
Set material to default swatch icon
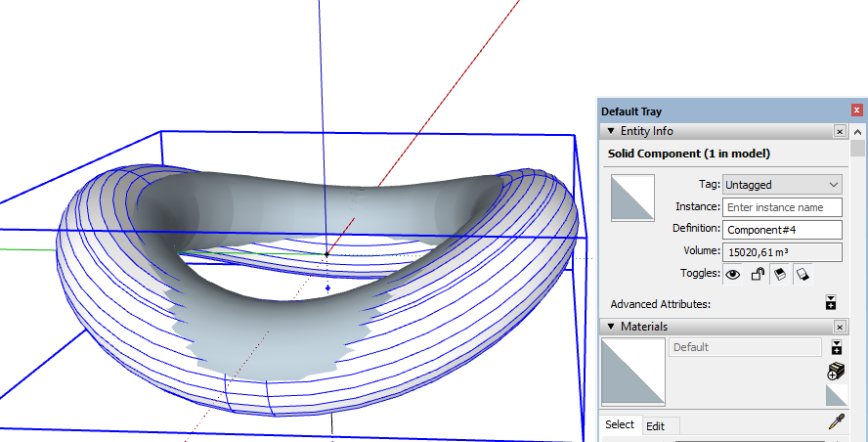(837, 395)
